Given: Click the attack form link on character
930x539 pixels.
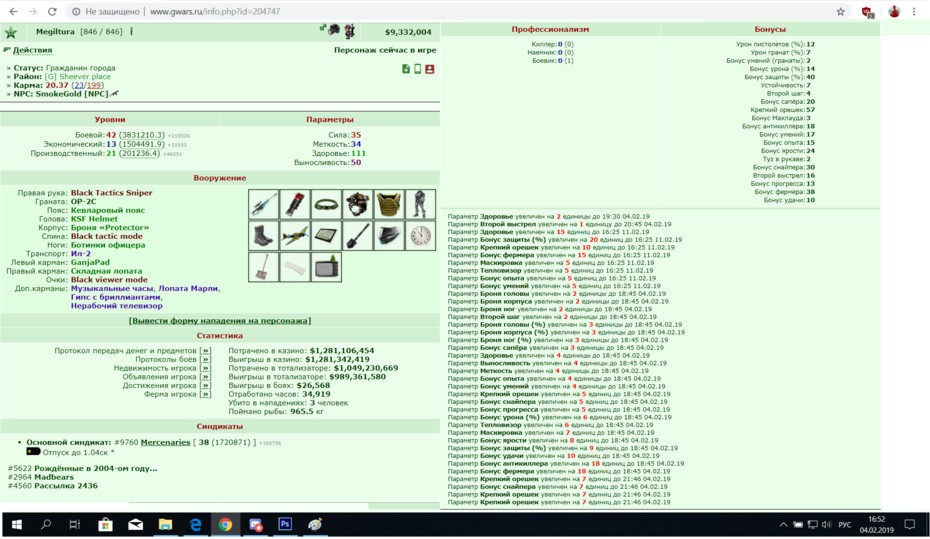Looking at the screenshot, I should point(219,321).
